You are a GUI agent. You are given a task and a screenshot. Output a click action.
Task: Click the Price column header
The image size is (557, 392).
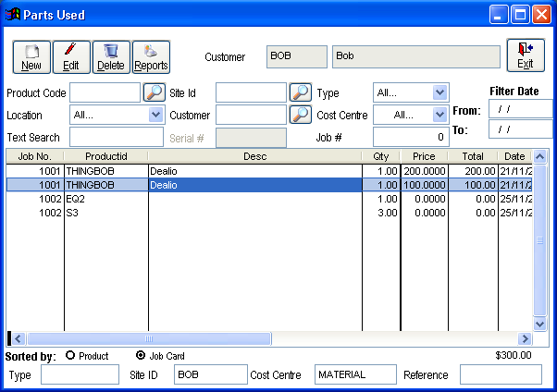[424, 157]
